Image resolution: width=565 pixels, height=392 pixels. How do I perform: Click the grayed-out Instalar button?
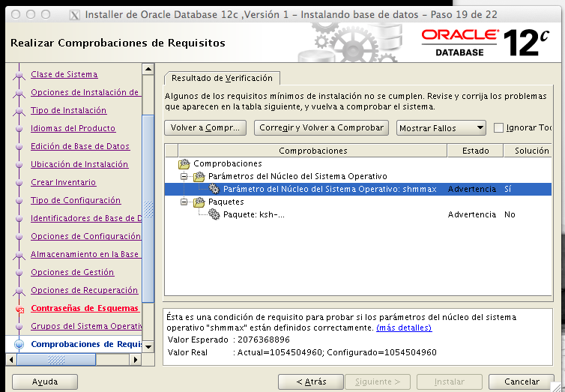[450, 382]
